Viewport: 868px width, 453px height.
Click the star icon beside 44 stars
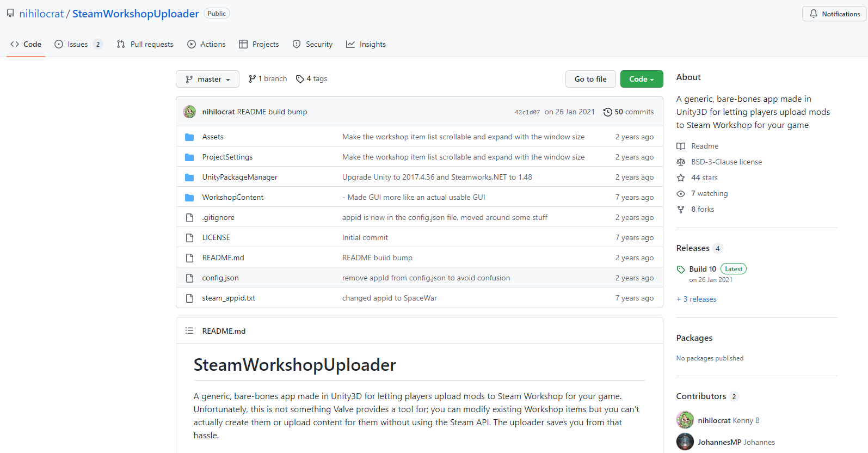(681, 177)
